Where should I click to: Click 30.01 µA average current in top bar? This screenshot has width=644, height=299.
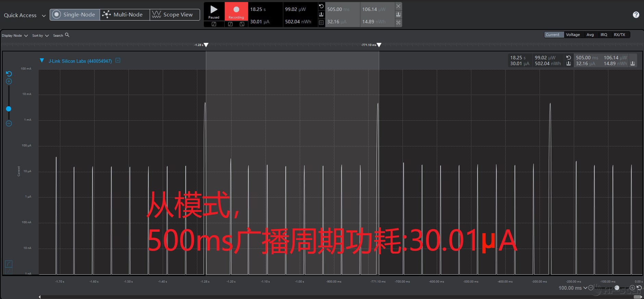click(260, 22)
